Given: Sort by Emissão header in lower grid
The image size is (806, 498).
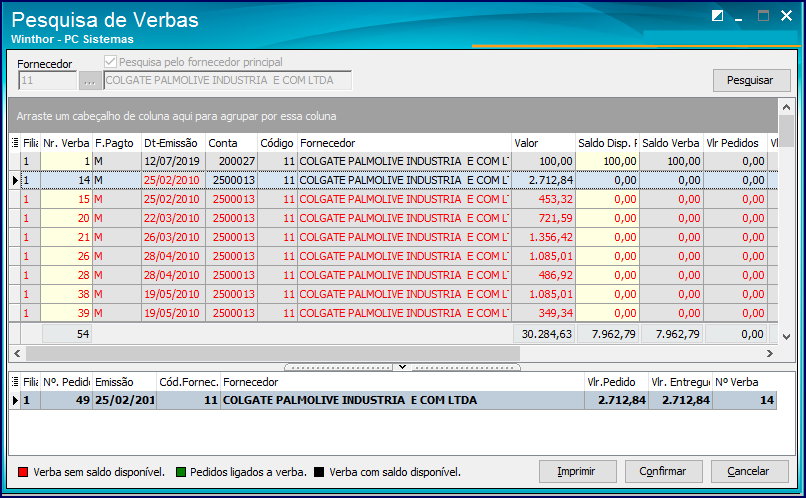Looking at the screenshot, I should point(124,382).
